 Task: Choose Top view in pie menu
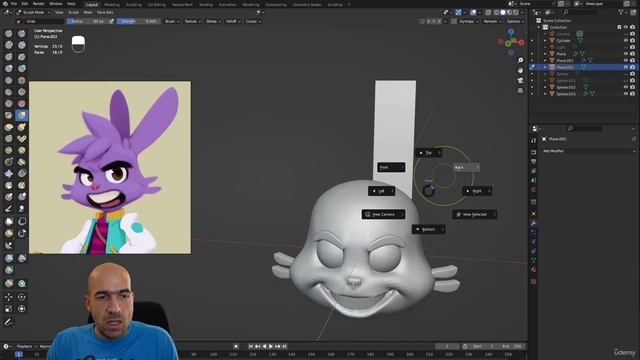click(428, 153)
